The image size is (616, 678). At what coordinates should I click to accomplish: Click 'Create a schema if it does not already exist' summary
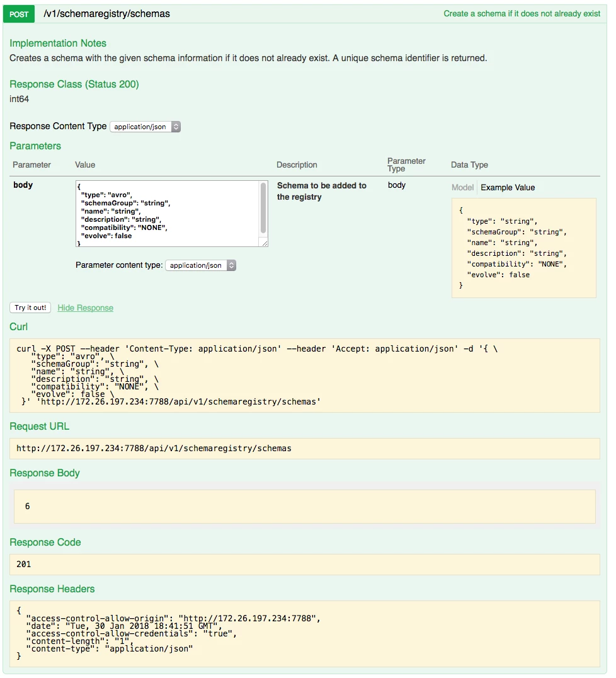(522, 14)
